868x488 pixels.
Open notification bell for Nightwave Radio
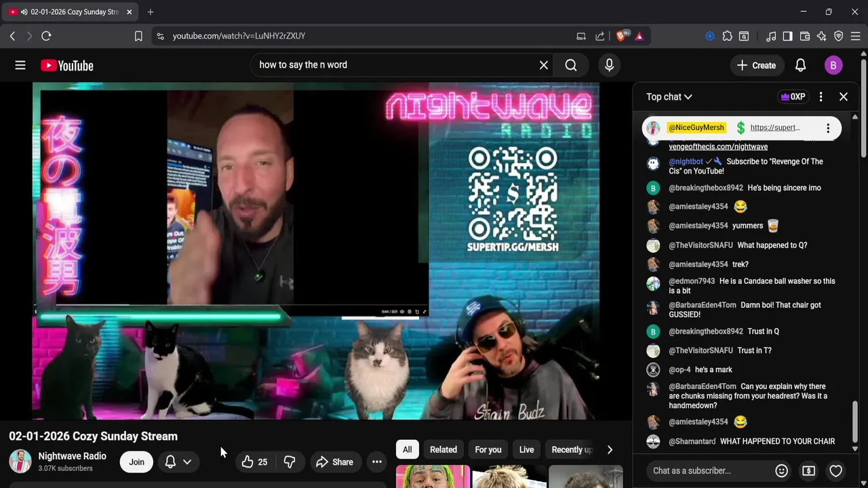(x=170, y=462)
